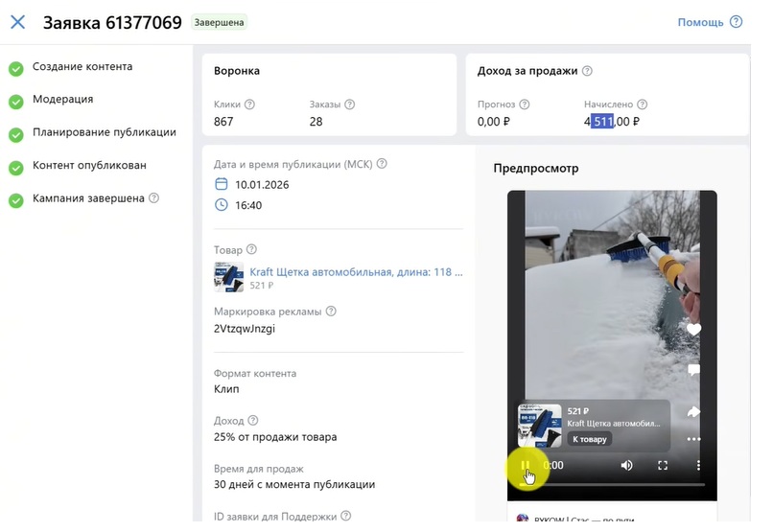Open the video player more options menu
Image resolution: width=773 pixels, height=532 pixels.
point(698,466)
